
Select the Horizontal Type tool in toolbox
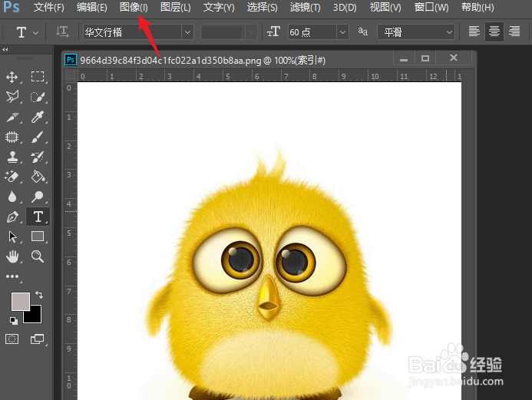click(38, 217)
